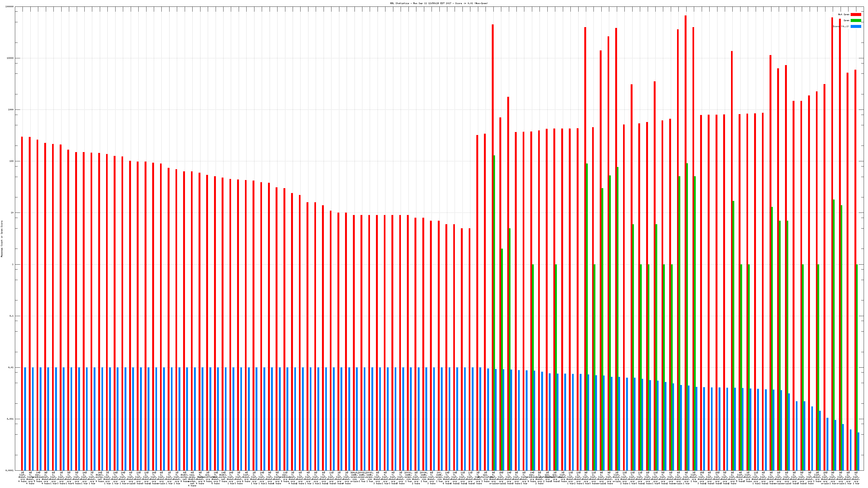868x488 pixels.
Task: Click the 100000 y-axis tick label
Action: point(10,7)
